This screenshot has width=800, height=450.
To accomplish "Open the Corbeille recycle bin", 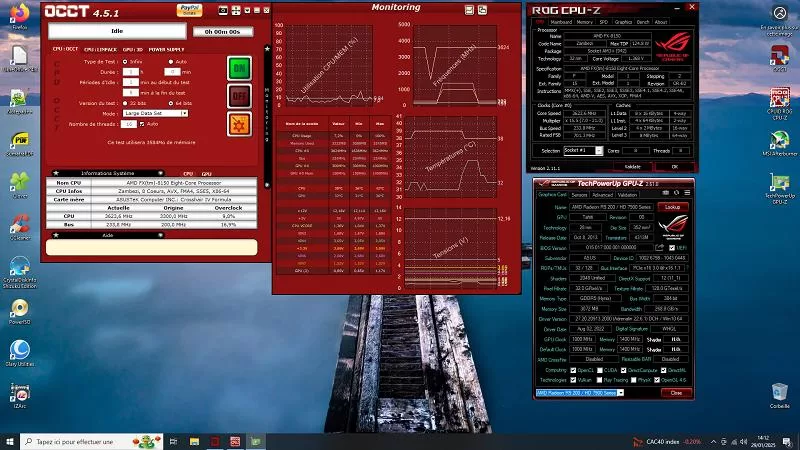I will [x=779, y=396].
